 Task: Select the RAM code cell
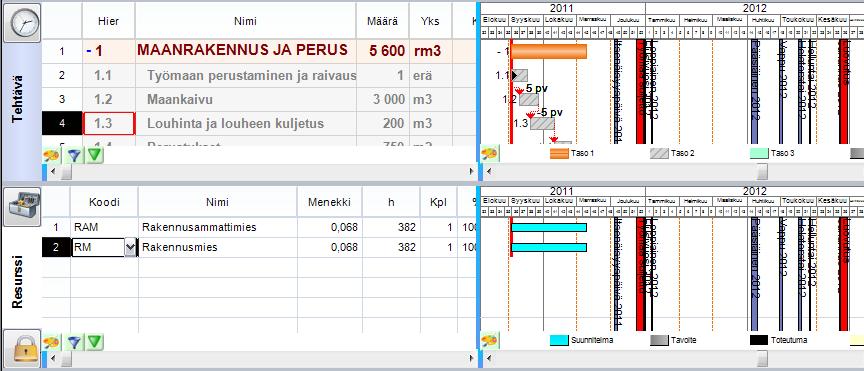(x=104, y=227)
